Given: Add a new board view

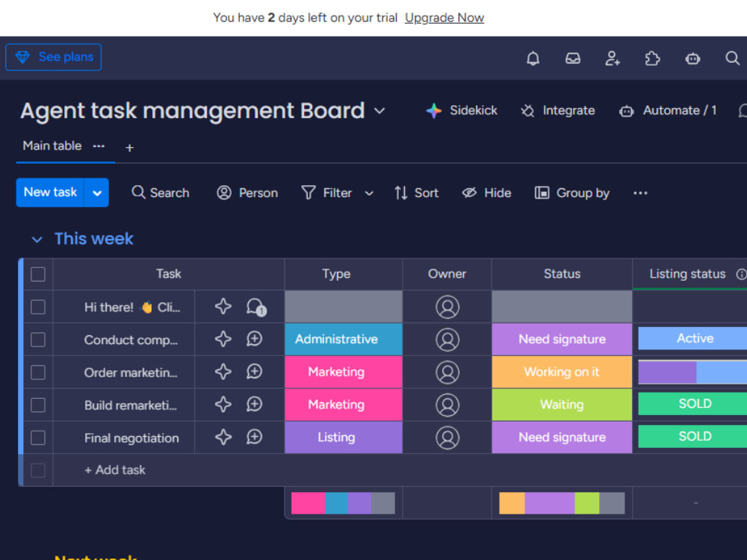Looking at the screenshot, I should pyautogui.click(x=129, y=148).
